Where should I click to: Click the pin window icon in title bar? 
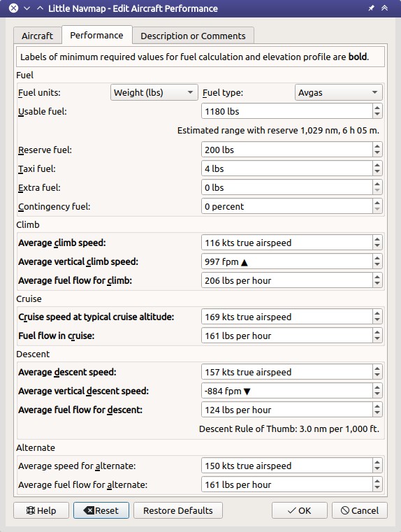point(371,8)
